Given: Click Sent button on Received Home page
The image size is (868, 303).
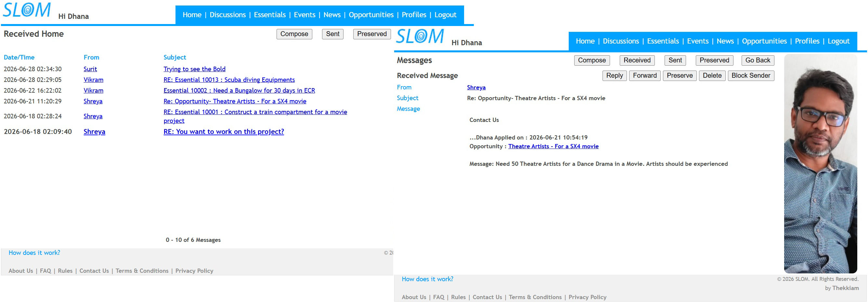Looking at the screenshot, I should [x=332, y=34].
